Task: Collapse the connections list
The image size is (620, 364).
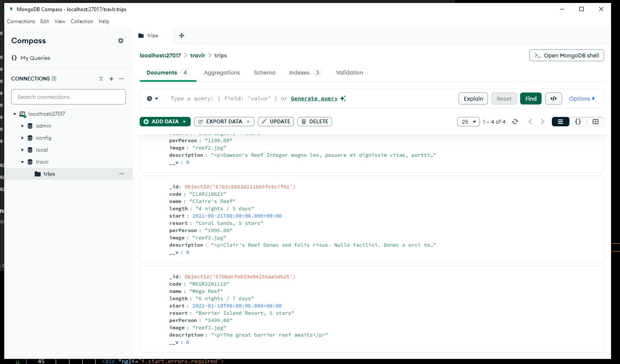Action: (x=101, y=78)
